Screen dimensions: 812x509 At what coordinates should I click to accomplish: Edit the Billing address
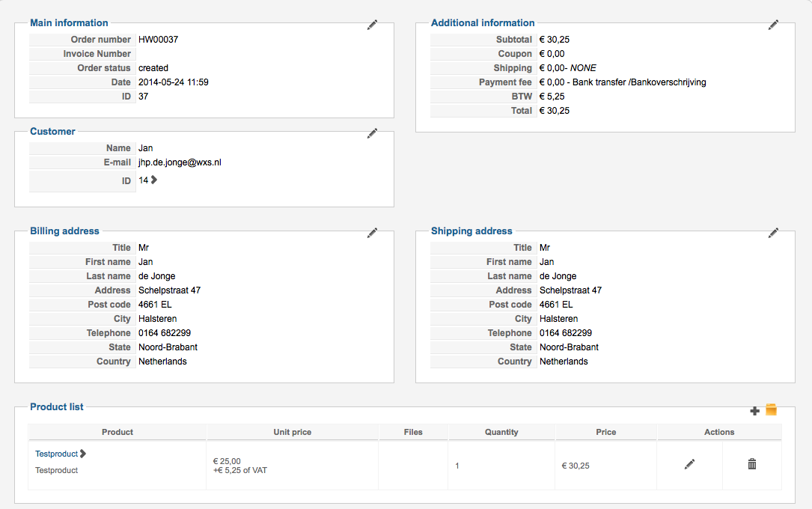[372, 233]
